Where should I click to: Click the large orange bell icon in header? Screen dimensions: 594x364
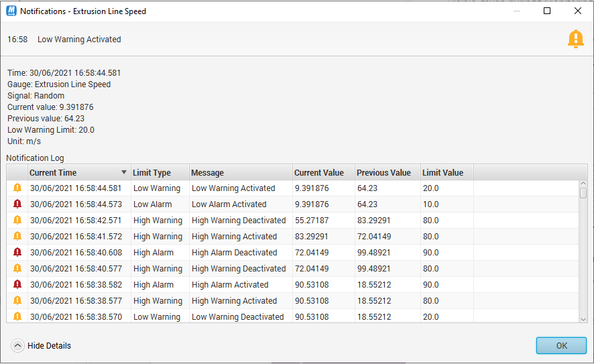tap(575, 40)
